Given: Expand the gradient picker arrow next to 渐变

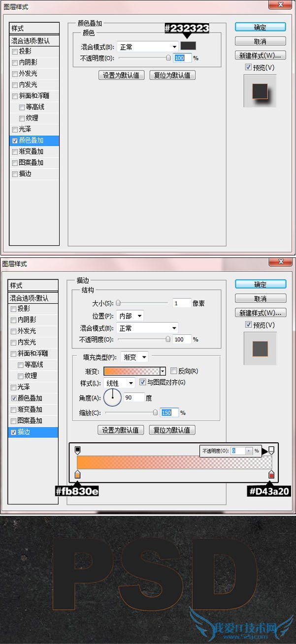Looking at the screenshot, I should pyautogui.click(x=163, y=371).
